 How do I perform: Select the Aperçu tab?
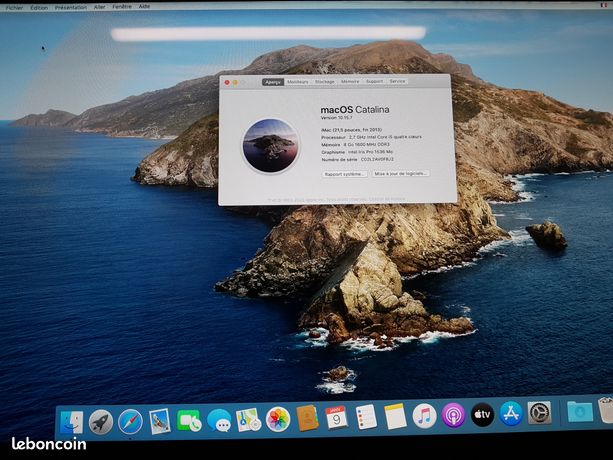(273, 82)
